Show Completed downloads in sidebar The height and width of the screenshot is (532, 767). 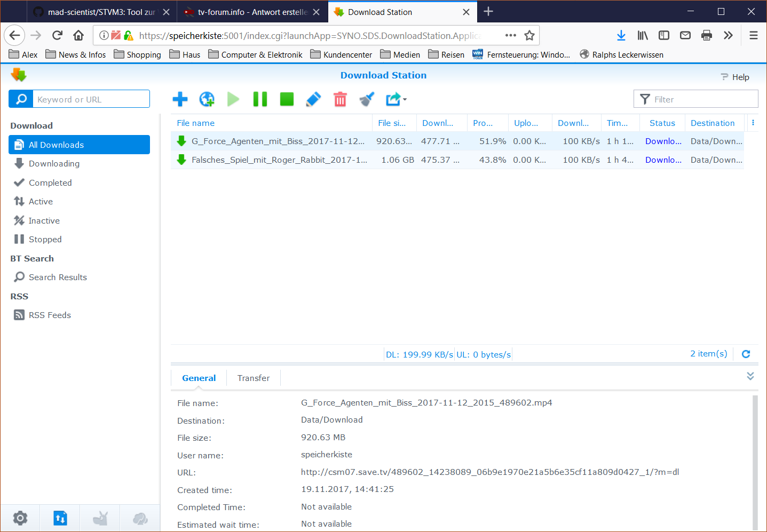tap(50, 182)
